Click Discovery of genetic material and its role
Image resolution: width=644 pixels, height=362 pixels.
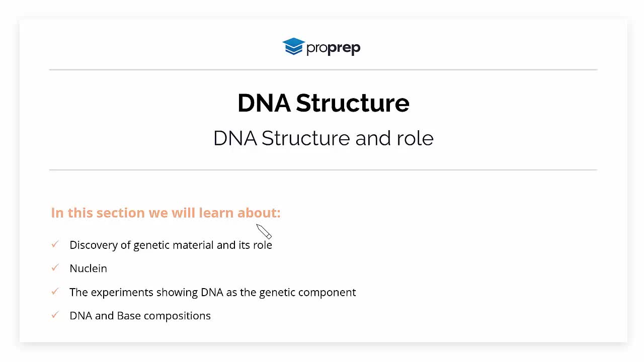tap(171, 245)
